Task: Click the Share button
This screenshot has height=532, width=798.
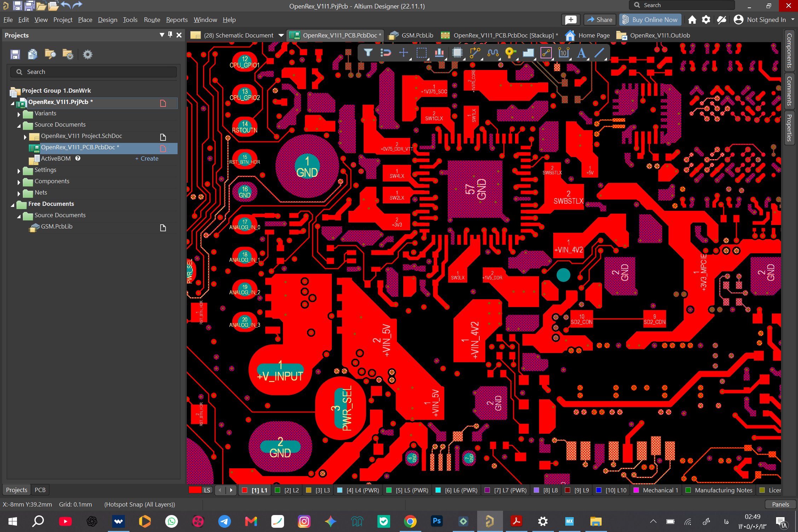Action: point(600,20)
